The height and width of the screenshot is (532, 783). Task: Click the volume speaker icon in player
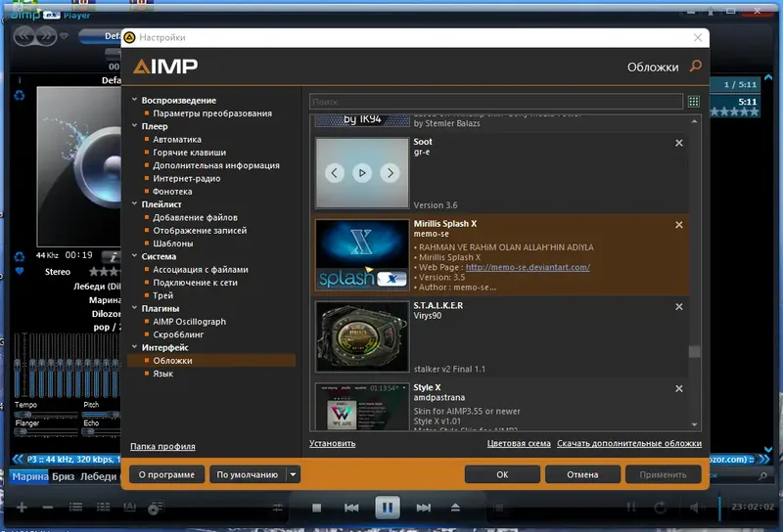(x=695, y=509)
